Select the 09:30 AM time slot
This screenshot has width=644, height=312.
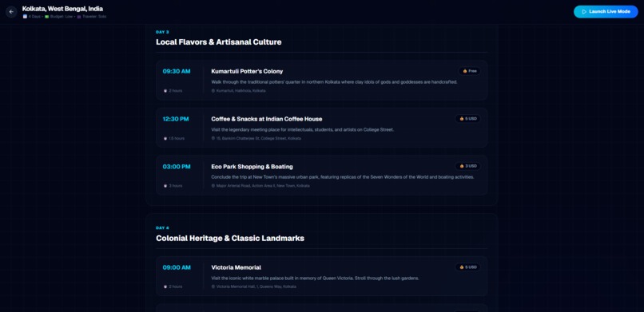[177, 71]
